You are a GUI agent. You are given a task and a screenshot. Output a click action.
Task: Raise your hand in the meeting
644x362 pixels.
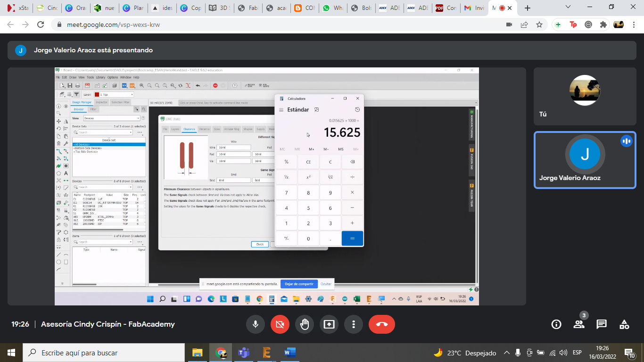[304, 324]
